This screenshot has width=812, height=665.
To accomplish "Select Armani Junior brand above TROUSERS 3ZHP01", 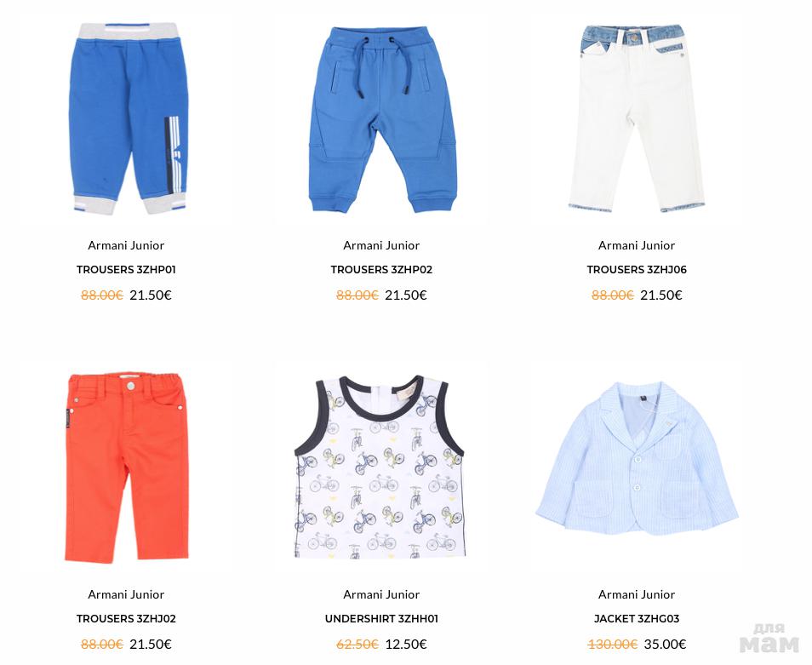I will click(x=126, y=245).
